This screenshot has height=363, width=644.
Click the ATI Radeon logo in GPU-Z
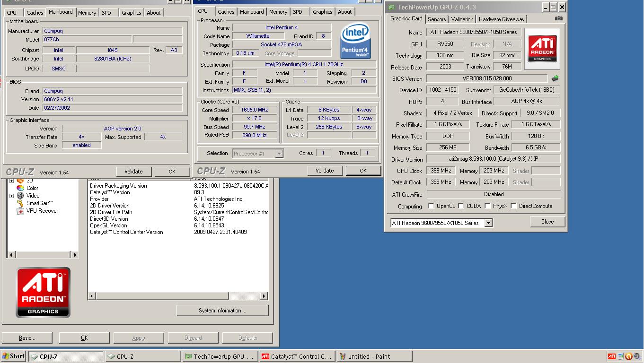tap(542, 49)
